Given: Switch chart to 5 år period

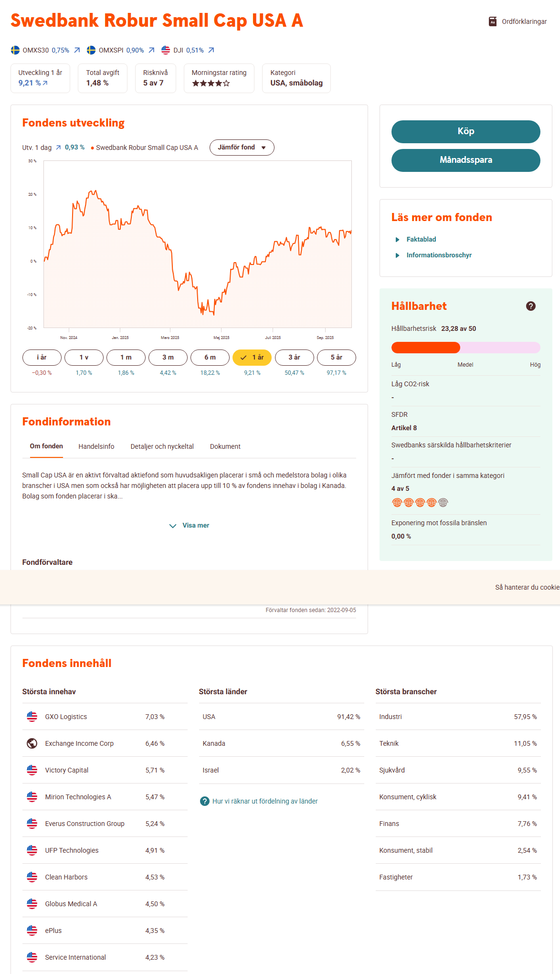Looking at the screenshot, I should [x=336, y=358].
